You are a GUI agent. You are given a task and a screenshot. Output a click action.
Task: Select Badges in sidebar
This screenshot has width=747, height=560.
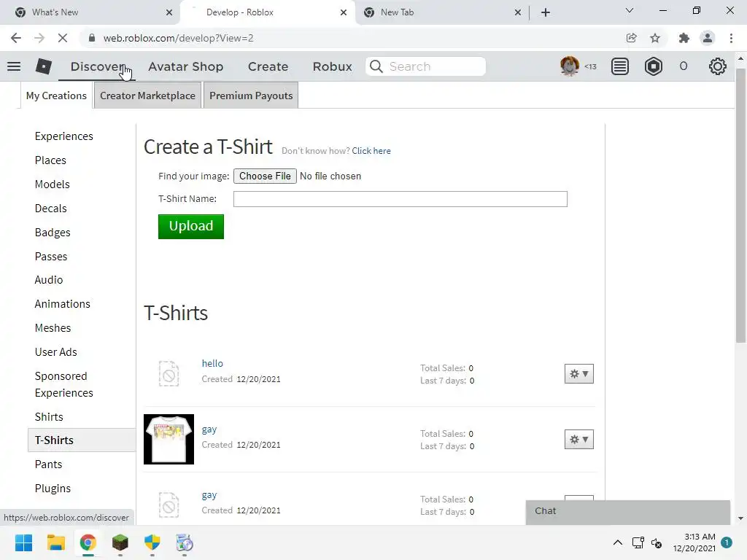click(x=53, y=233)
